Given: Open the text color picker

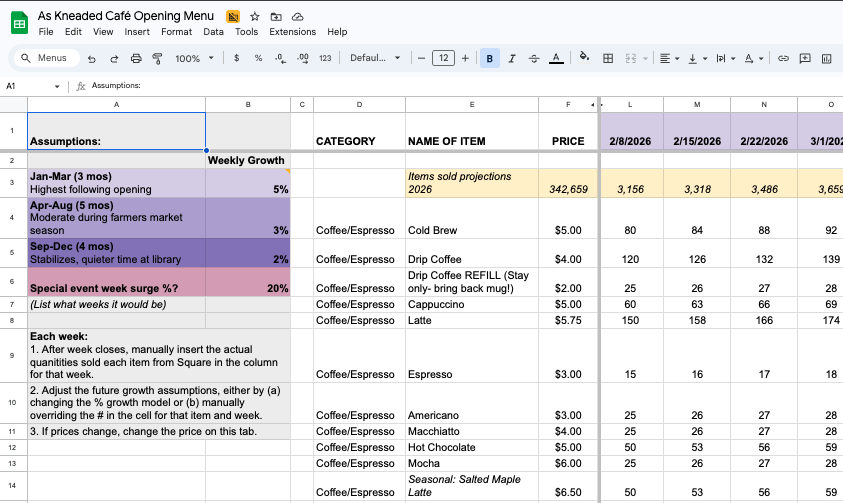Looking at the screenshot, I should click(x=556, y=58).
